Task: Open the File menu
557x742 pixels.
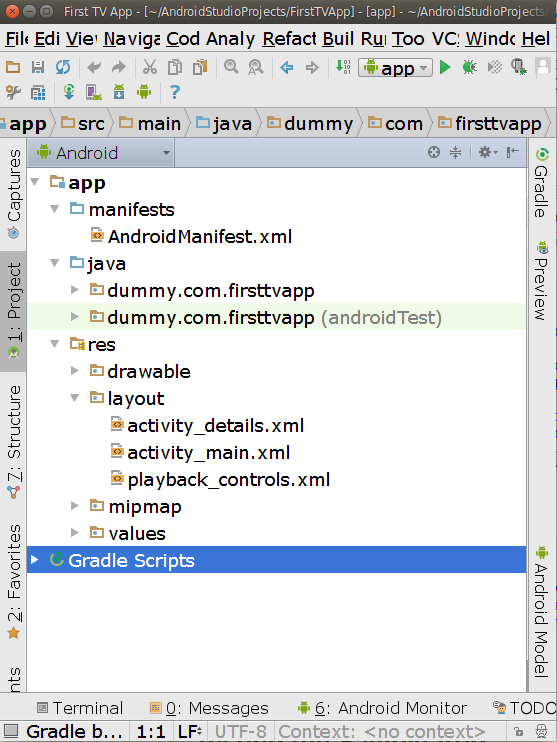Action: click(18, 39)
